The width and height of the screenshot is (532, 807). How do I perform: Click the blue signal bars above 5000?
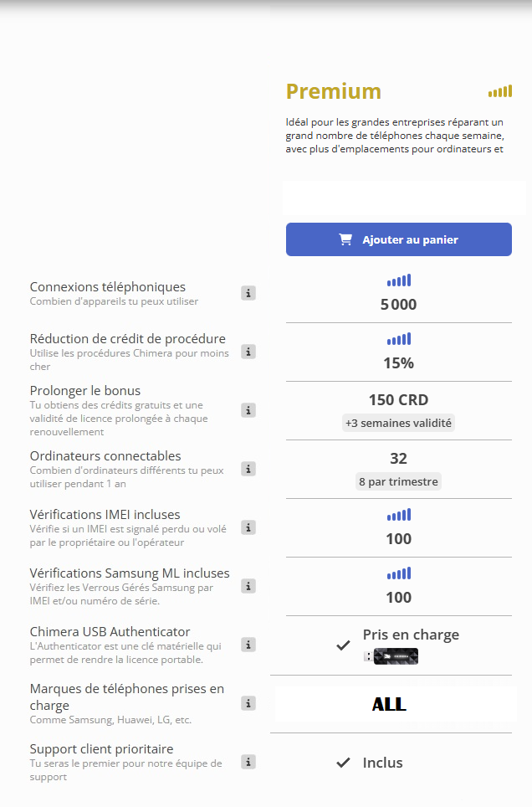tap(398, 281)
